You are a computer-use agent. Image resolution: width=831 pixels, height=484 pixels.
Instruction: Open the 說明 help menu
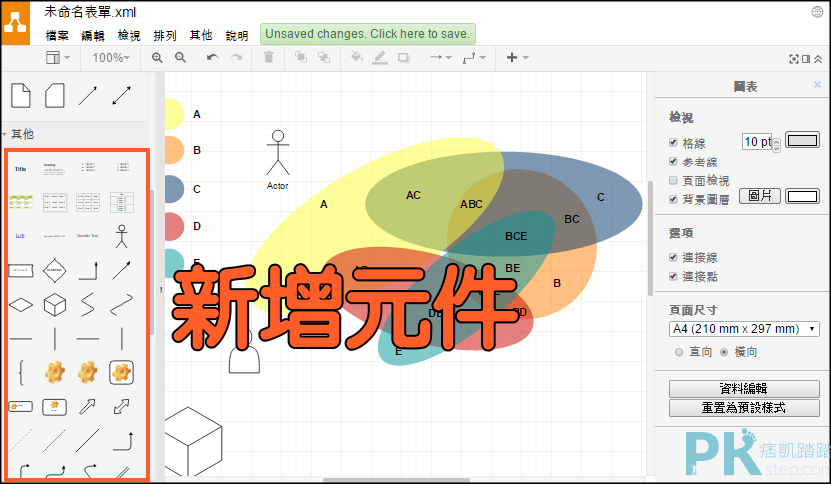[x=237, y=35]
